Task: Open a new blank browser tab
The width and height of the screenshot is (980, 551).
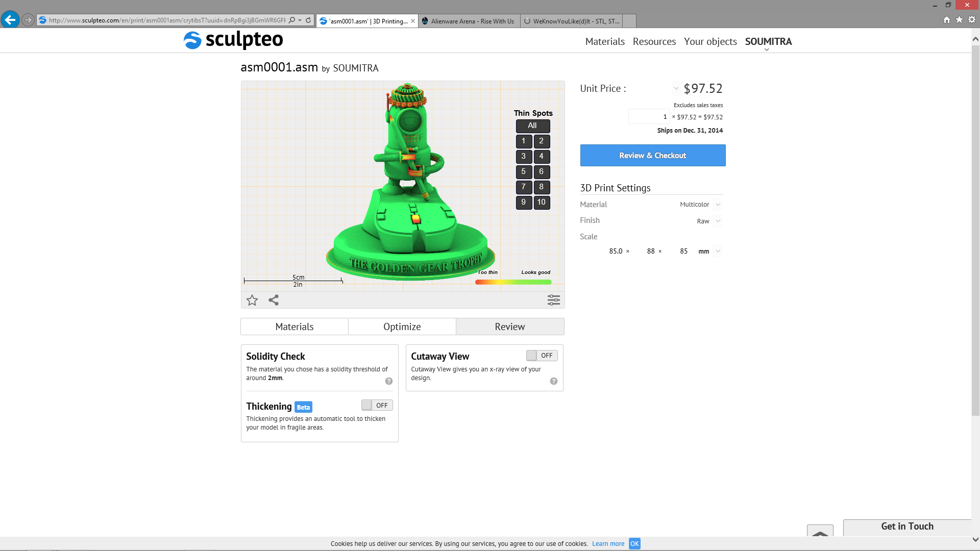Action: click(x=629, y=21)
